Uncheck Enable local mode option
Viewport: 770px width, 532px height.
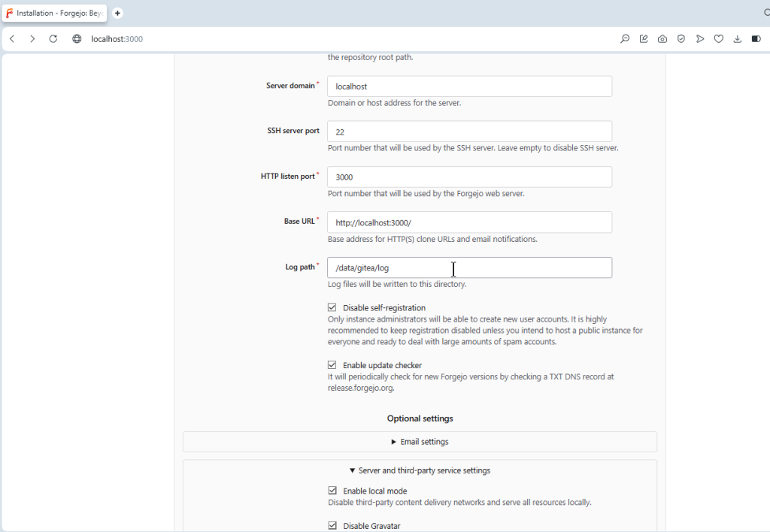point(332,491)
